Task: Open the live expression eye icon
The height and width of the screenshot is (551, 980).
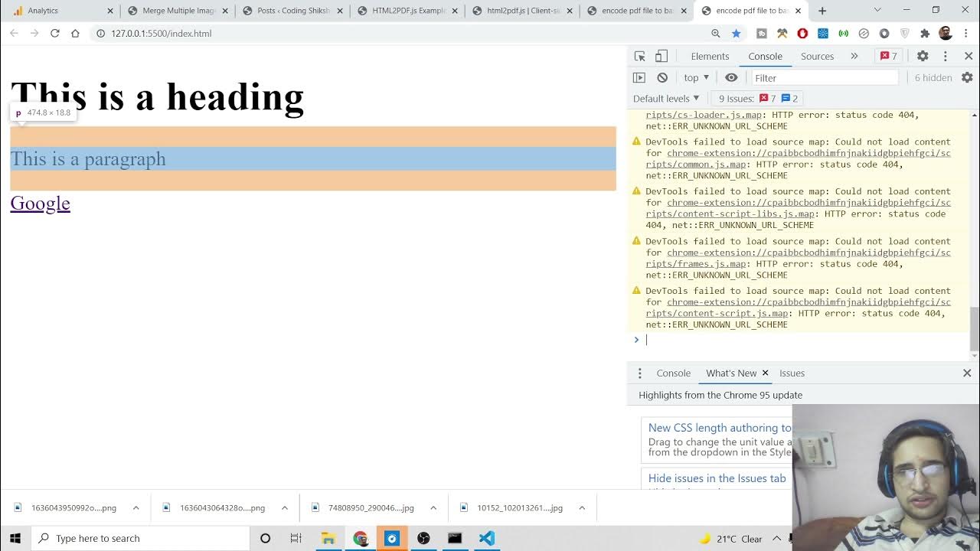Action: point(731,77)
